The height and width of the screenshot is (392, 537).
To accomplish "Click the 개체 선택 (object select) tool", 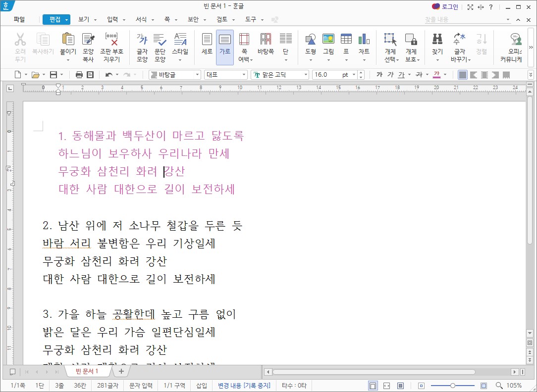I will pyautogui.click(x=390, y=40).
